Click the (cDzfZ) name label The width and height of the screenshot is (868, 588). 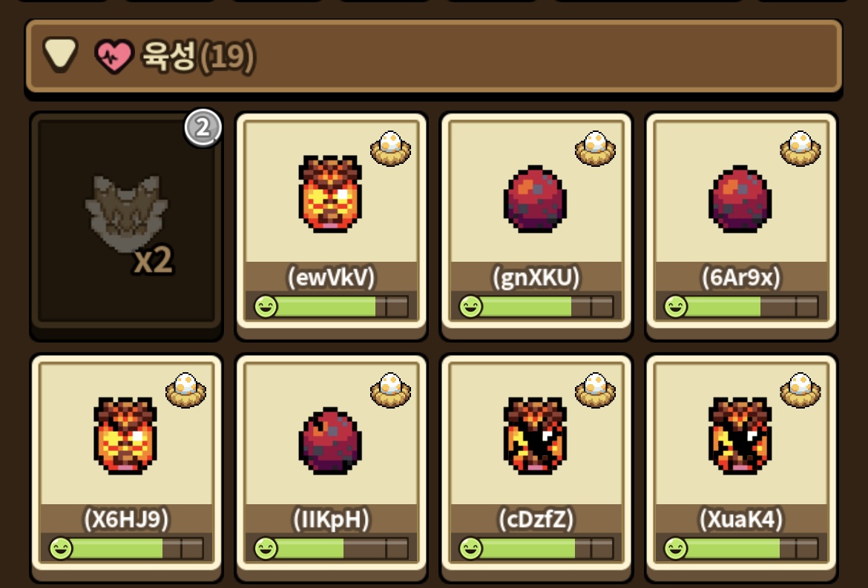pyautogui.click(x=536, y=519)
